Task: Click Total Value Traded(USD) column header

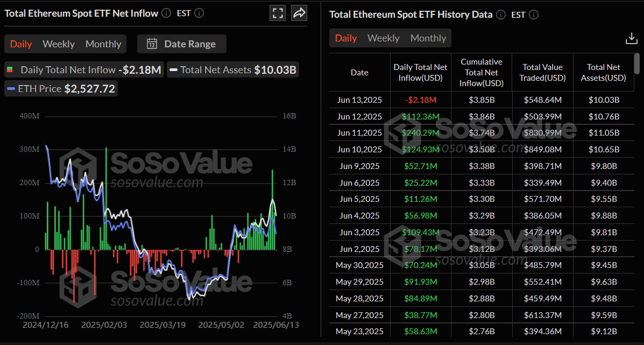Action: tap(542, 73)
